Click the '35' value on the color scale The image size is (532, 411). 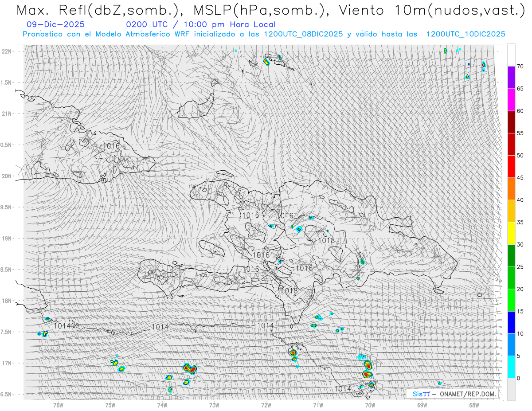520,222
